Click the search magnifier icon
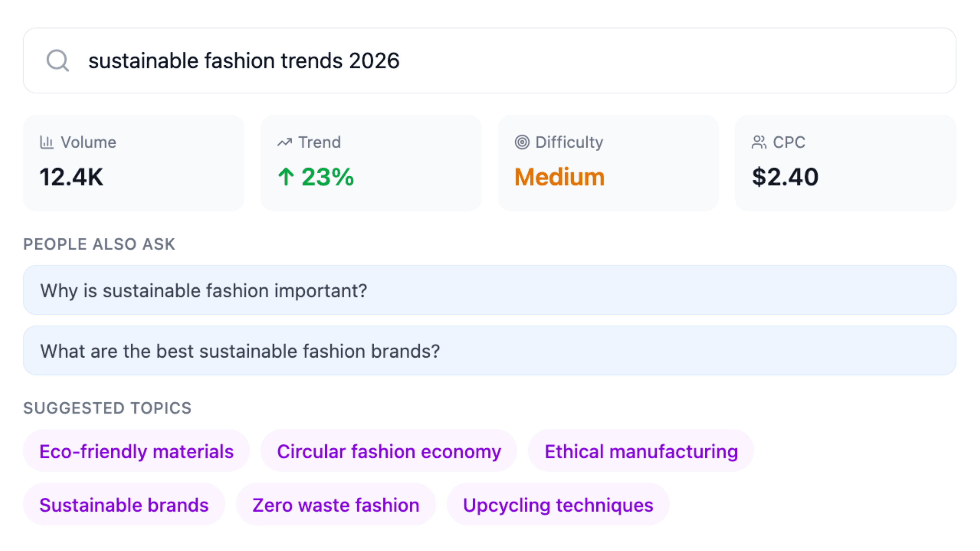The height and width of the screenshot is (551, 980). tap(57, 60)
